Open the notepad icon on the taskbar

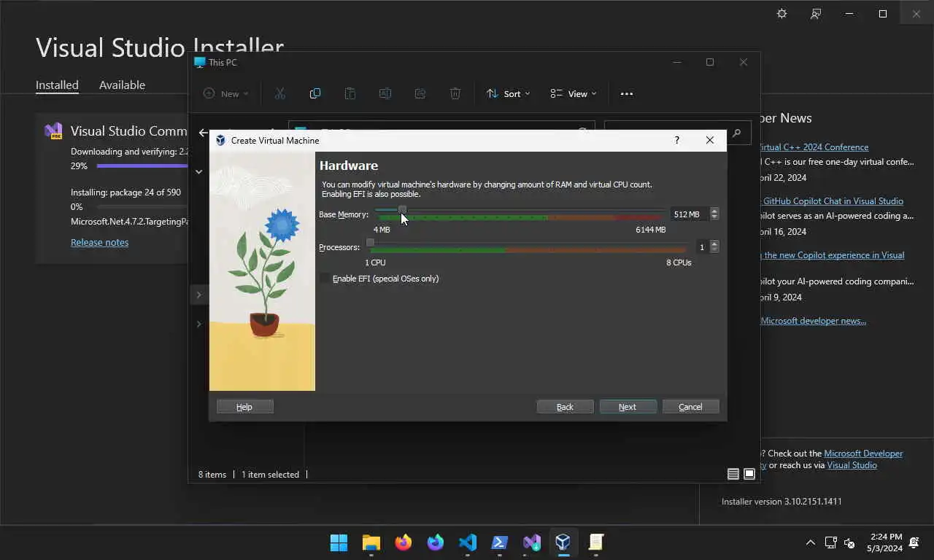click(596, 542)
